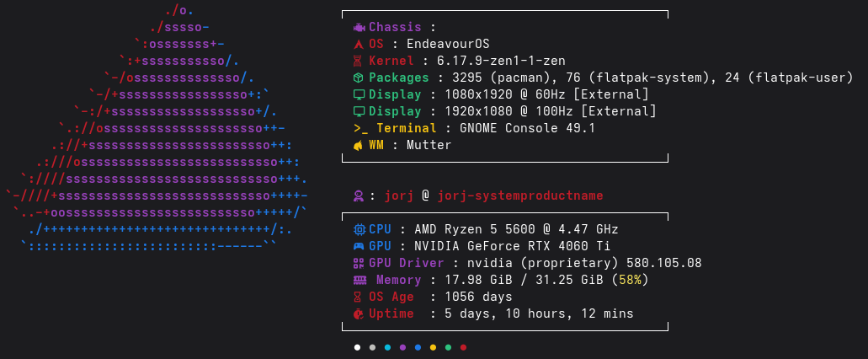Click the white color dot

[357, 347]
